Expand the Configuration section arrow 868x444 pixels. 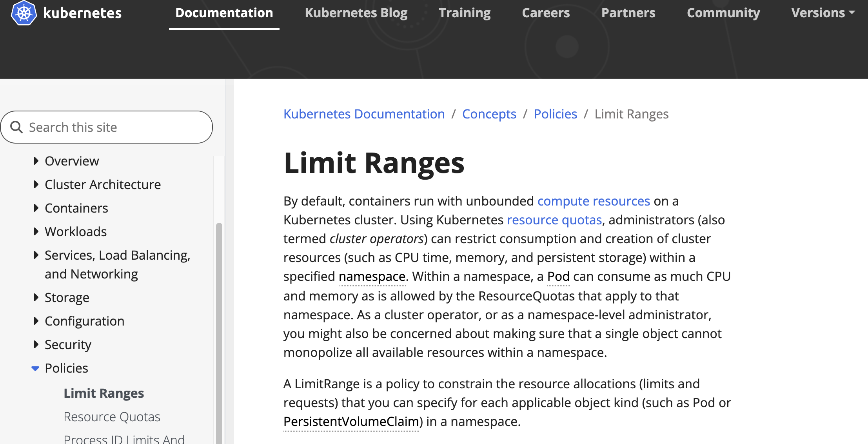click(x=36, y=321)
